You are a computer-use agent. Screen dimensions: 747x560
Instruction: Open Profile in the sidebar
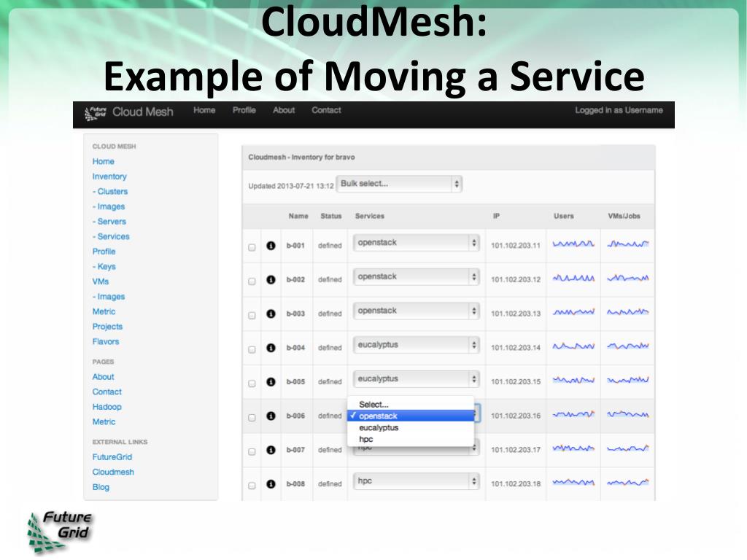coord(104,252)
